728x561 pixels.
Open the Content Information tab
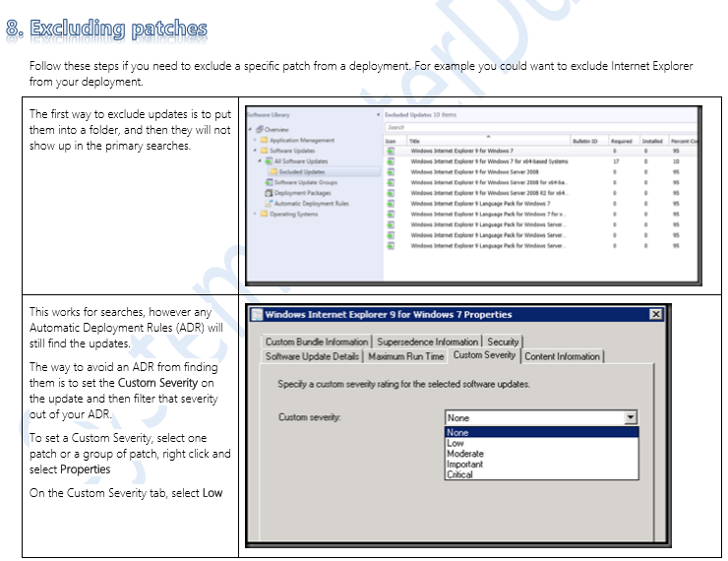tap(562, 356)
